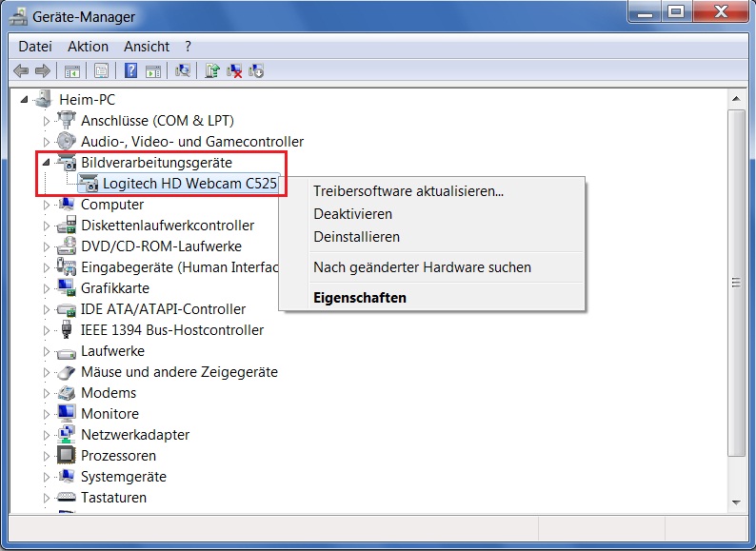Click the Monitore screen icon
756x551 pixels.
[67, 414]
